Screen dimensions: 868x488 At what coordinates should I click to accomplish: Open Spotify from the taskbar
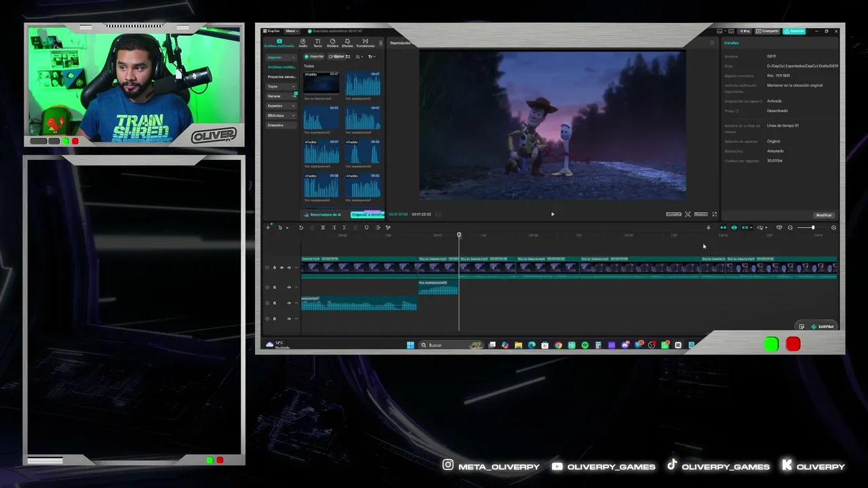pos(585,345)
